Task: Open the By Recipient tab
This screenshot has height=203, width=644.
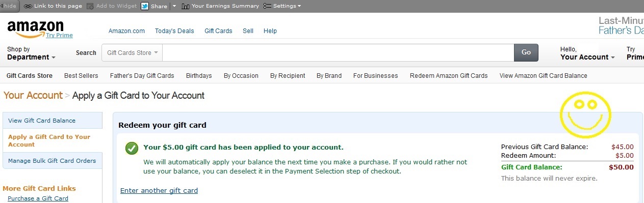Action: point(288,76)
